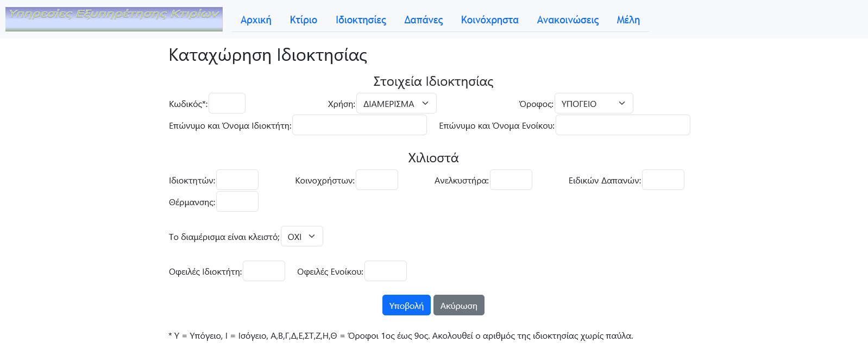Viewport: 868px width, 349px height.
Task: Click the Ανελκυστήρα input box
Action: click(x=511, y=180)
